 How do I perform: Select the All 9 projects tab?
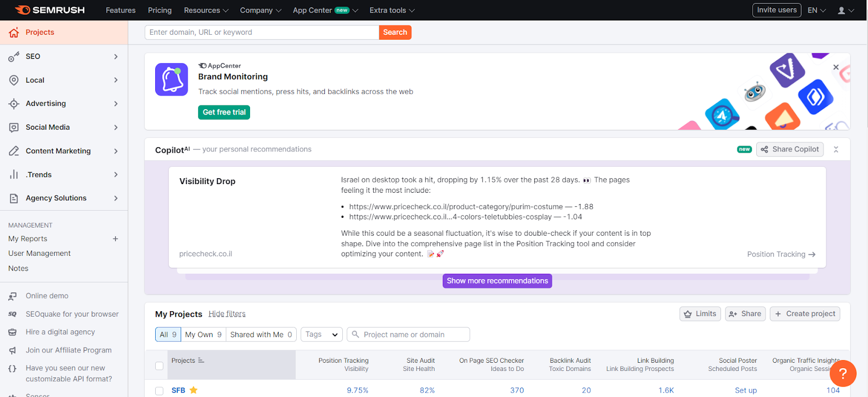[x=168, y=335]
